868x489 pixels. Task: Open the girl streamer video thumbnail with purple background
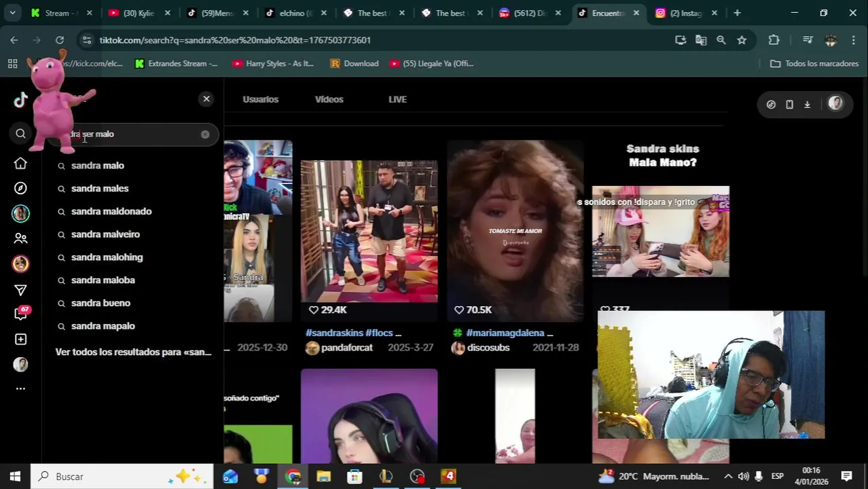pyautogui.click(x=369, y=416)
